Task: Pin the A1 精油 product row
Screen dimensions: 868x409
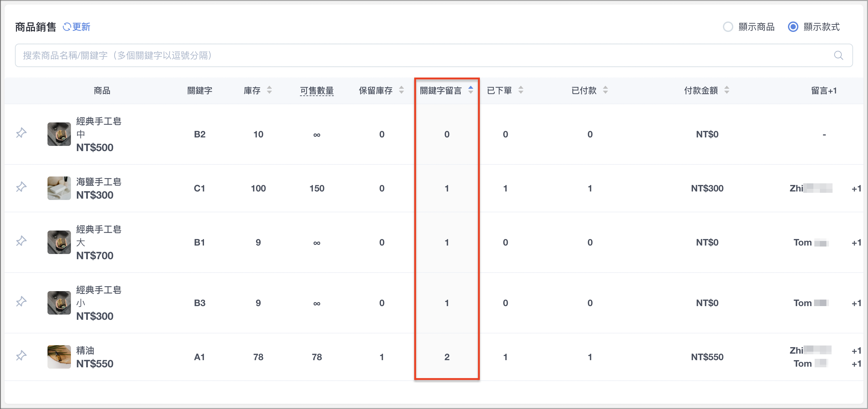Action: point(21,355)
